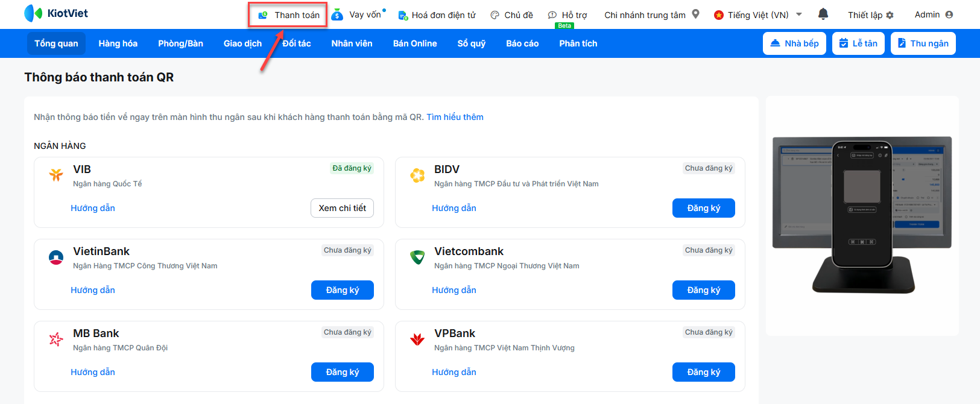Open the Phòng/Bàn menu
The height and width of the screenshot is (404, 980).
click(x=180, y=43)
